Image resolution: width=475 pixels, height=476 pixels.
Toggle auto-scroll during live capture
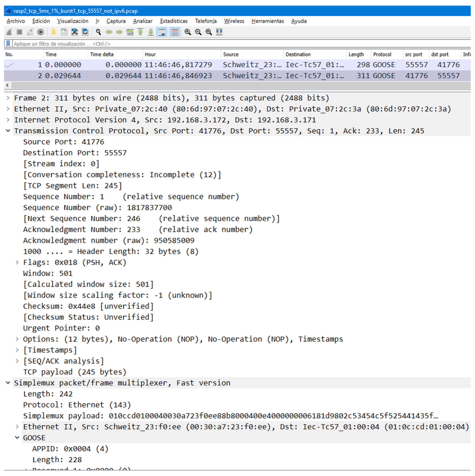162,32
